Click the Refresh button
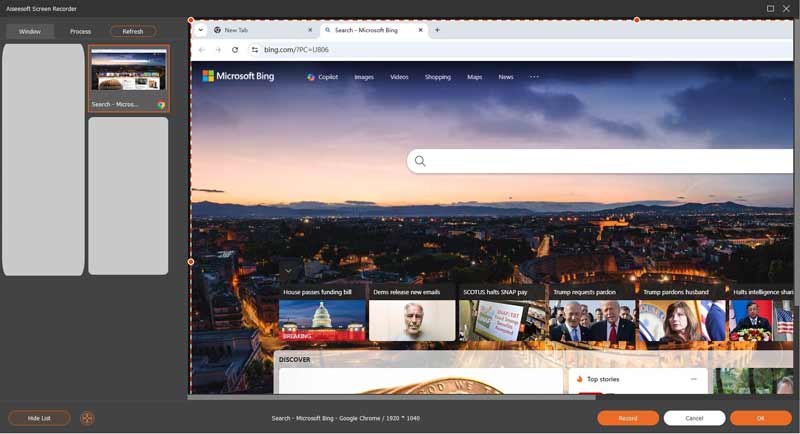The image size is (800, 434). point(133,31)
